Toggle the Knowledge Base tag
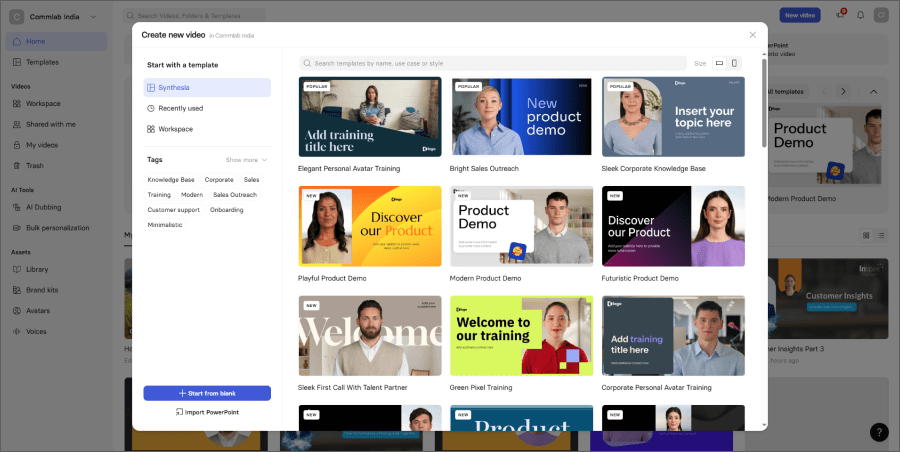Screen dimensions: 900x452 (x=170, y=180)
